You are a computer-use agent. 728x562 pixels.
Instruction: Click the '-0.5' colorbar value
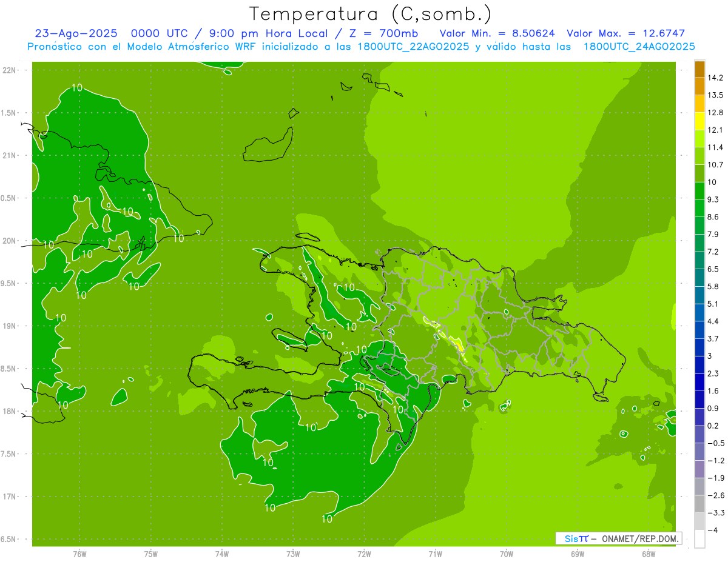coord(715,443)
